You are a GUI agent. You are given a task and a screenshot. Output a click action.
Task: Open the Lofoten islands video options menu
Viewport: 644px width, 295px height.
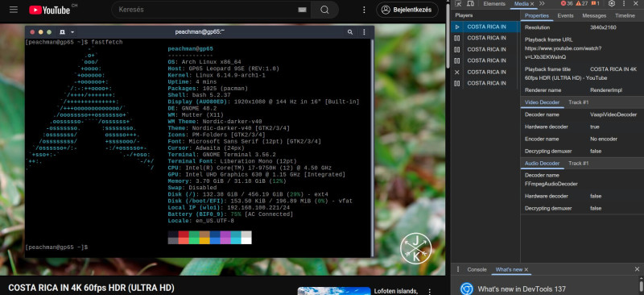[430, 291]
